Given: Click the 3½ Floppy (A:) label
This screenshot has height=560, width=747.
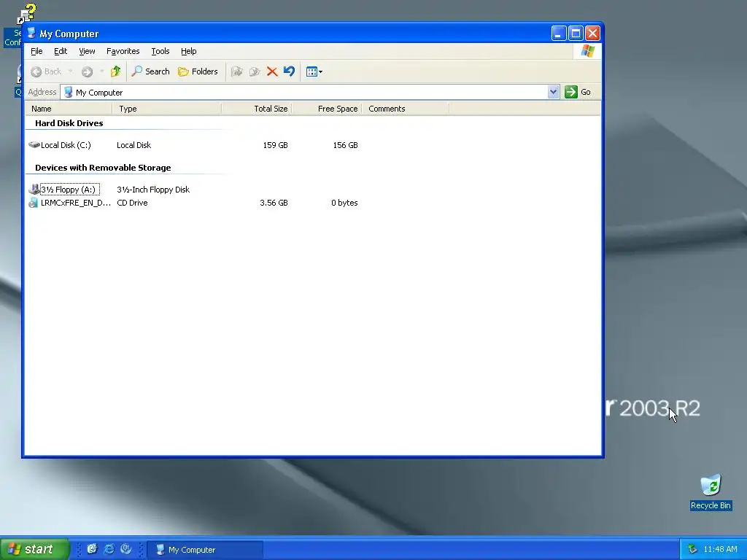Looking at the screenshot, I should coord(69,190).
